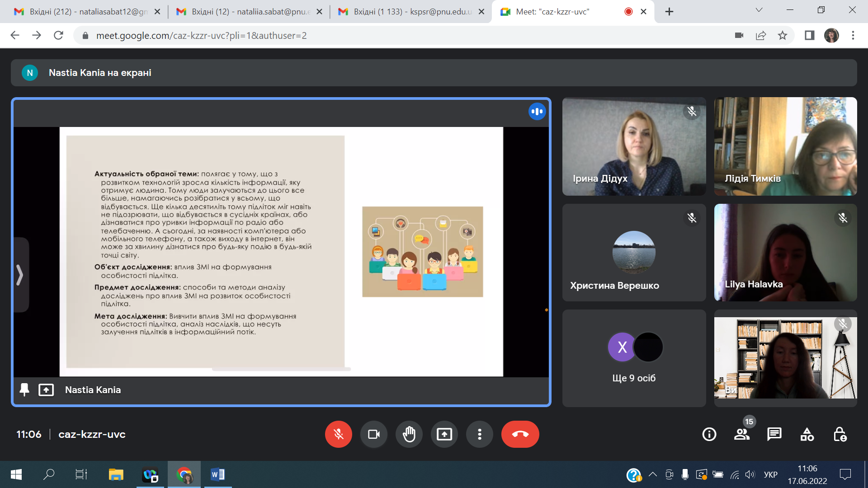
Task: Open more options three-dot menu
Action: 479,434
